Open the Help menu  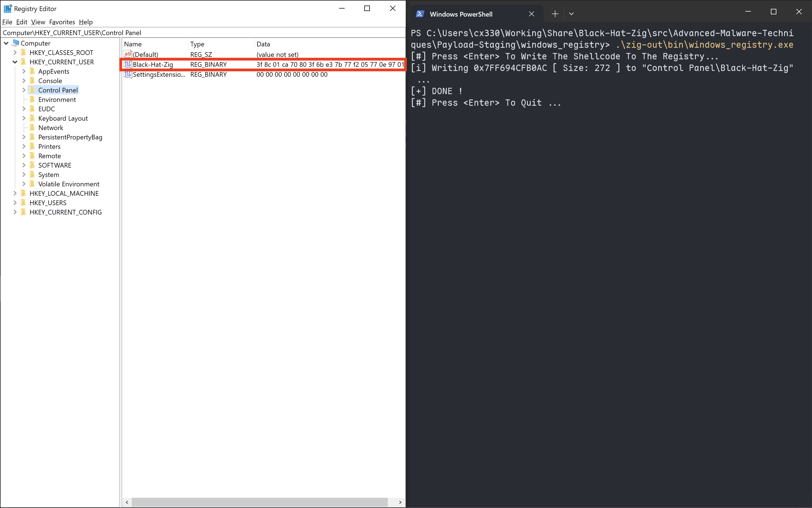tap(86, 22)
